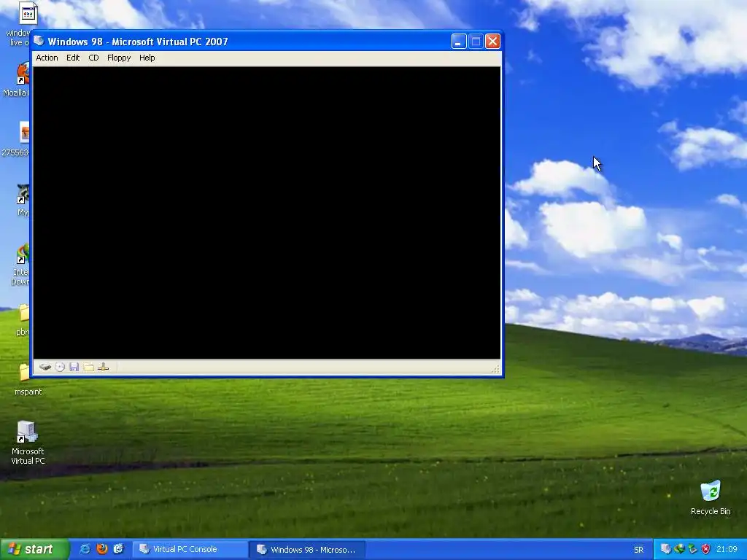747x560 pixels.
Task: Launch Internet Explorer from Quick Launch
Action: [x=85, y=549]
